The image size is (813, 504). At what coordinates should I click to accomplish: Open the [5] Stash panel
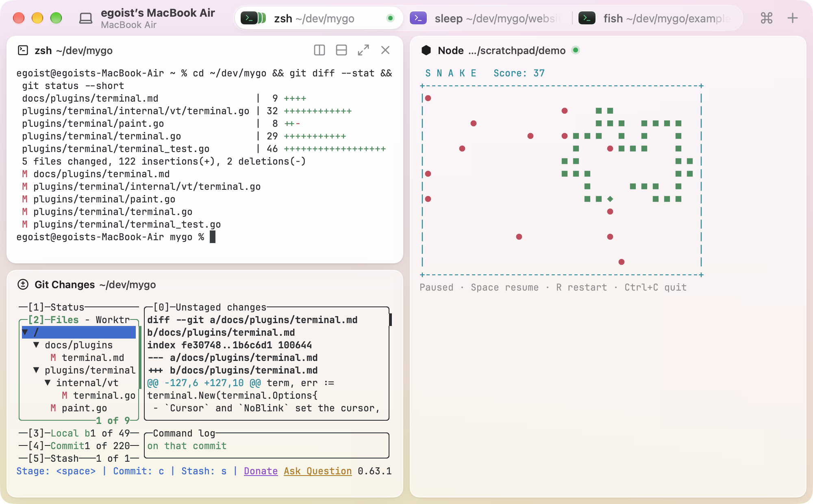[79, 458]
